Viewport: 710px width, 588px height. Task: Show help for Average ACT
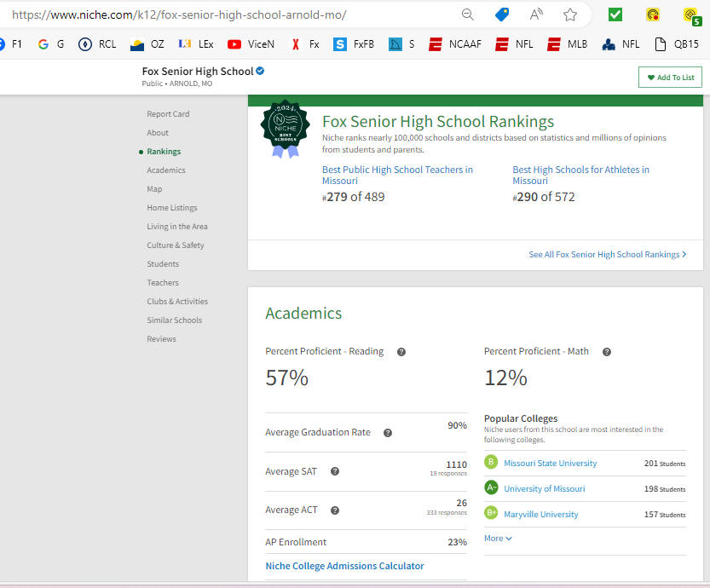click(335, 510)
